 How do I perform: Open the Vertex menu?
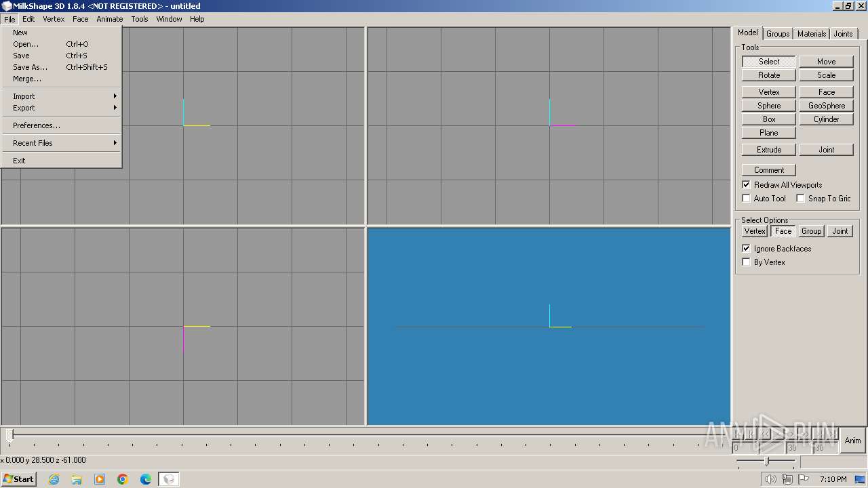click(x=54, y=19)
